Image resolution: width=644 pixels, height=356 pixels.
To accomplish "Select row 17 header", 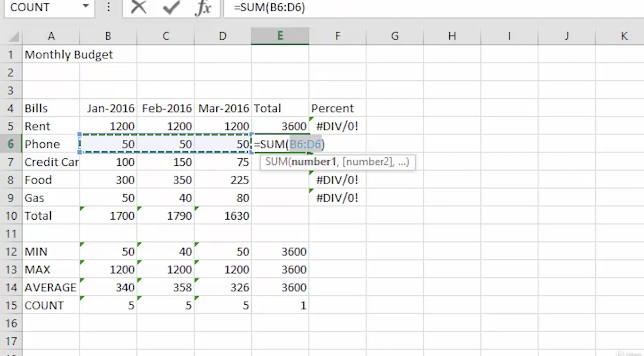I will 11,341.
